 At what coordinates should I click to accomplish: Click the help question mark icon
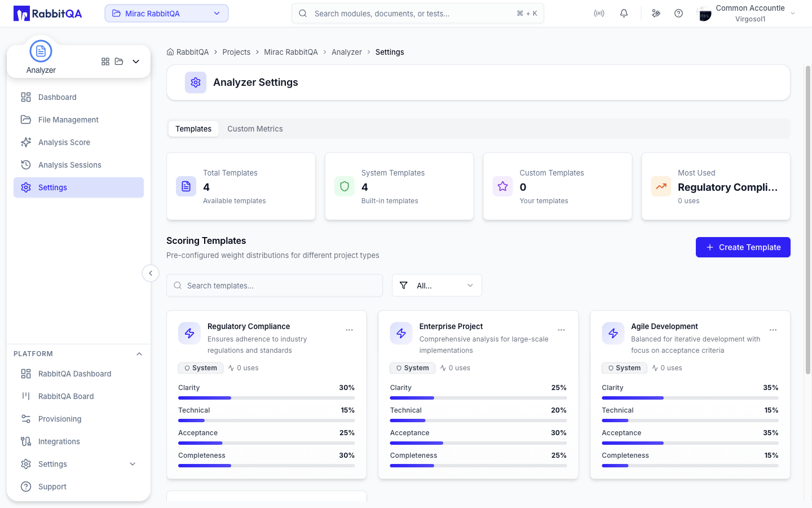(678, 14)
